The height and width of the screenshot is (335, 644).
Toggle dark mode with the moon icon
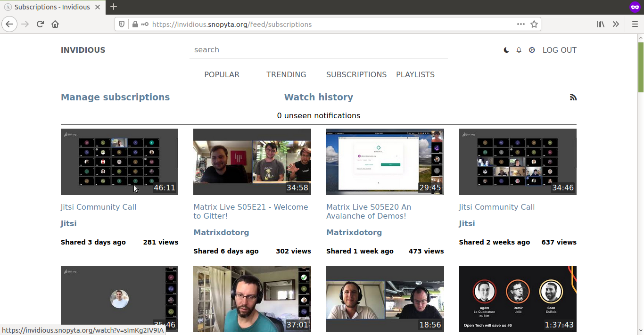(506, 50)
